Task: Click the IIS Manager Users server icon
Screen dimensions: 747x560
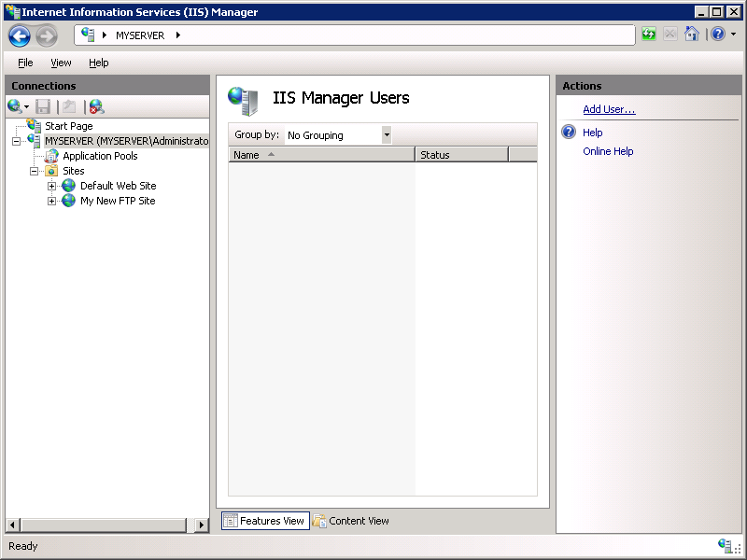Action: 242,98
